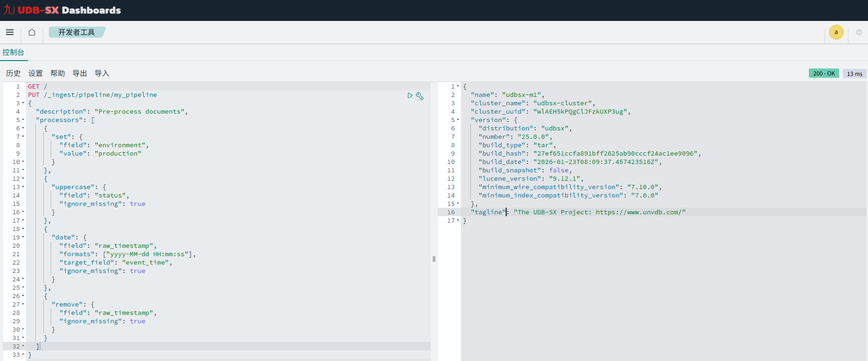Click the 13 ms response time badge
868x361 pixels.
(854, 74)
